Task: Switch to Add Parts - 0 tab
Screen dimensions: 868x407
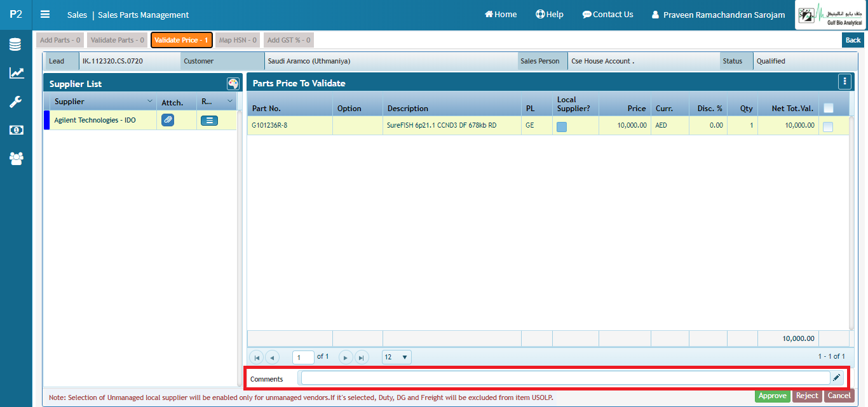Action: click(x=60, y=40)
